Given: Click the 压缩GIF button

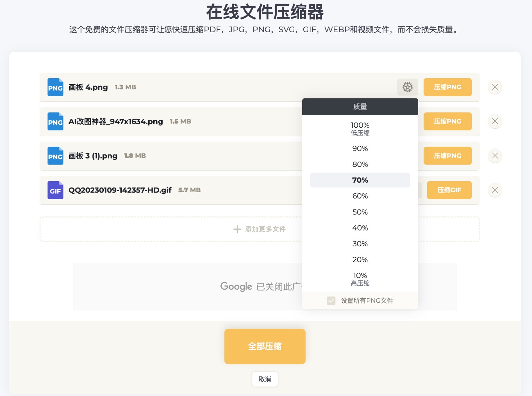Looking at the screenshot, I should pos(449,190).
